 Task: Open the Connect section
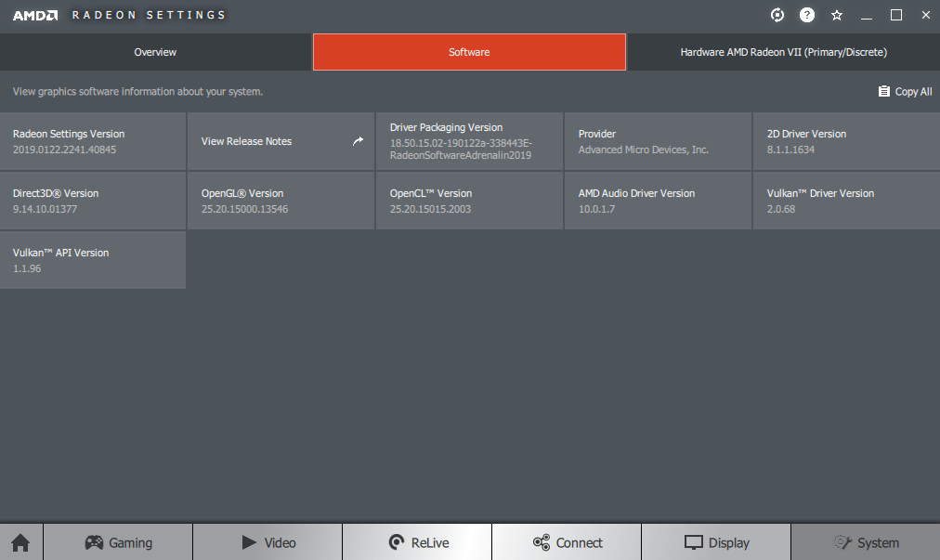(x=567, y=542)
